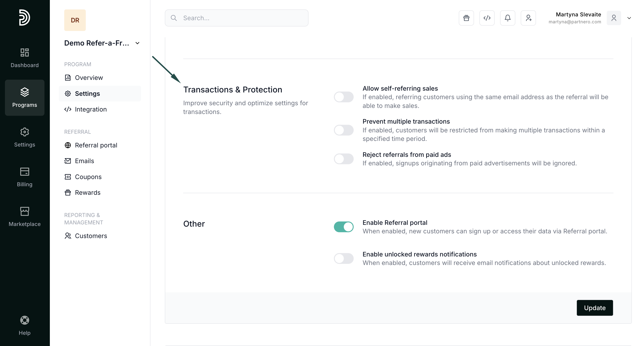Click the Search input field
Image resolution: width=644 pixels, height=346 pixels.
(x=236, y=18)
